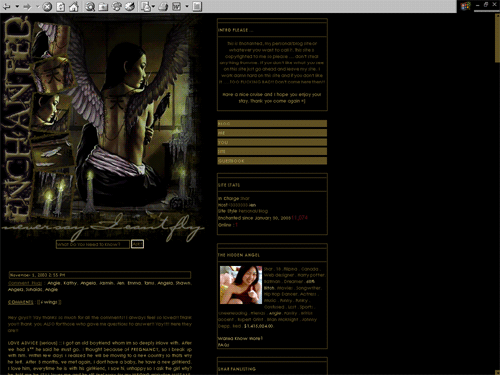Image resolution: width=500 pixels, height=375 pixels.
Task: Click the COMMENTS link under the post
Action: 21,302
